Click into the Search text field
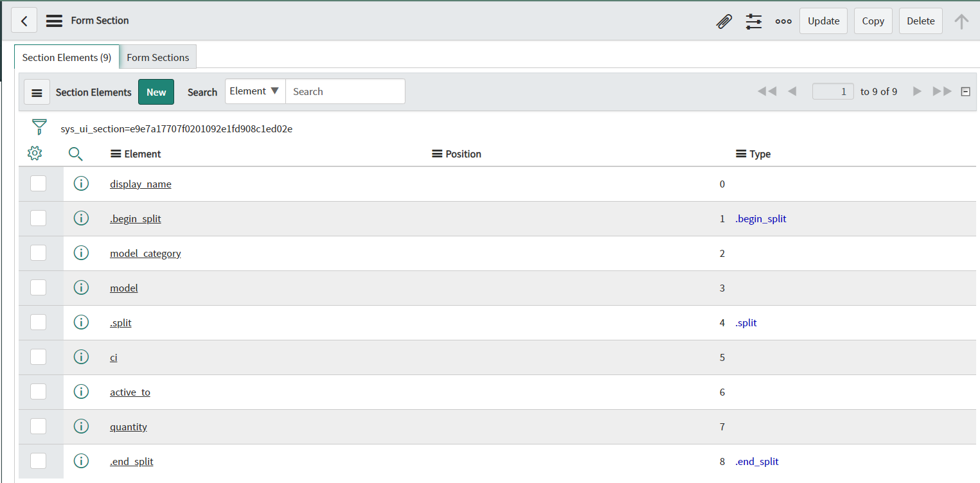The height and width of the screenshot is (483, 980). [345, 91]
